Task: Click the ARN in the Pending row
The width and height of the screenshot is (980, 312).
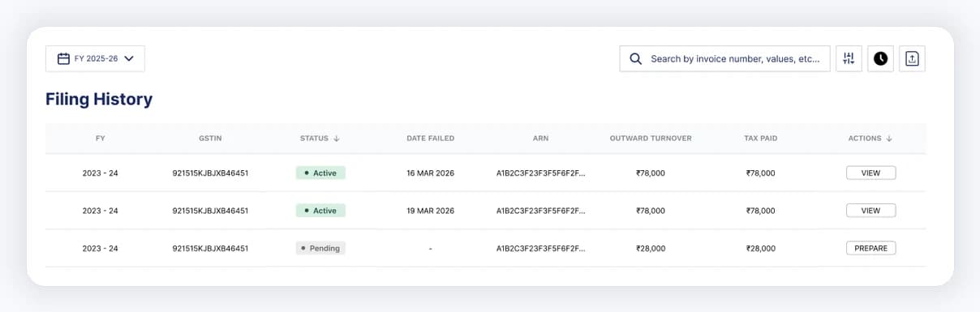Action: click(x=540, y=249)
